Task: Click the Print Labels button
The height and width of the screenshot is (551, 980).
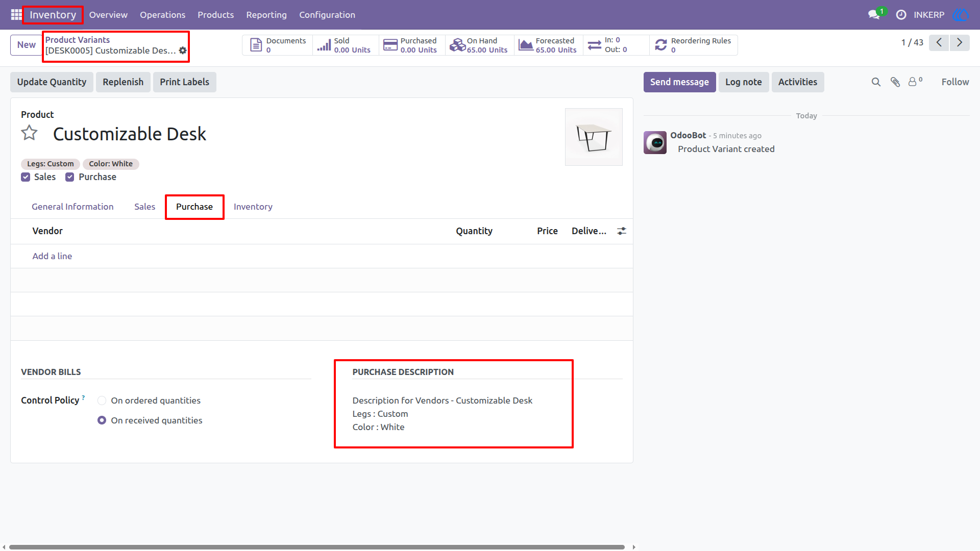Action: tap(184, 82)
